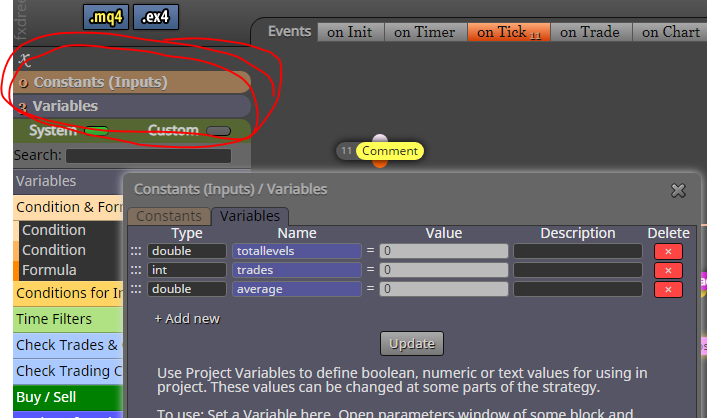The image size is (707, 418).
Task: Toggle the Custom blocks switch
Action: click(x=218, y=131)
